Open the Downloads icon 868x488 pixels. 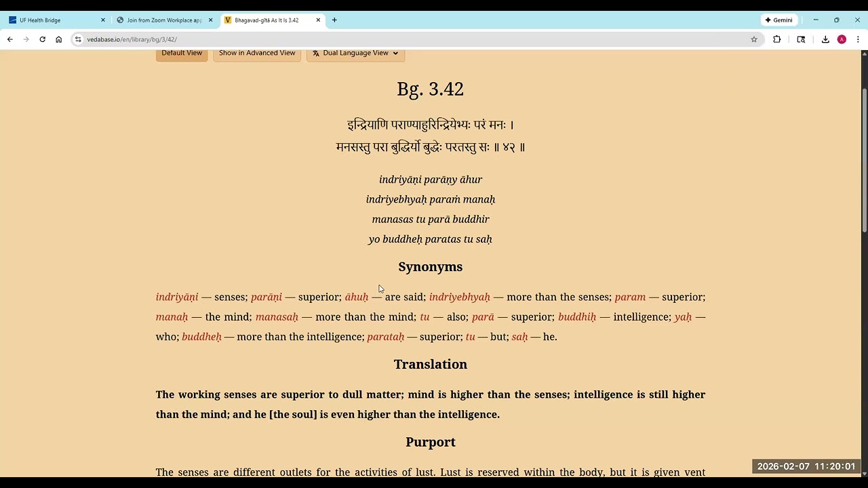[x=825, y=39]
